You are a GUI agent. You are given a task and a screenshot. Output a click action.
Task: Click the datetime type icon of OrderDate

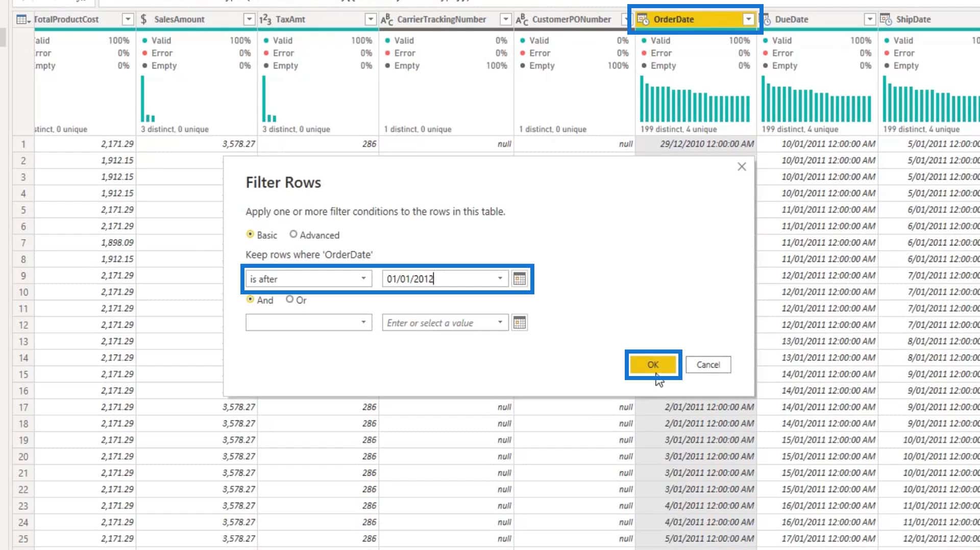coord(643,19)
